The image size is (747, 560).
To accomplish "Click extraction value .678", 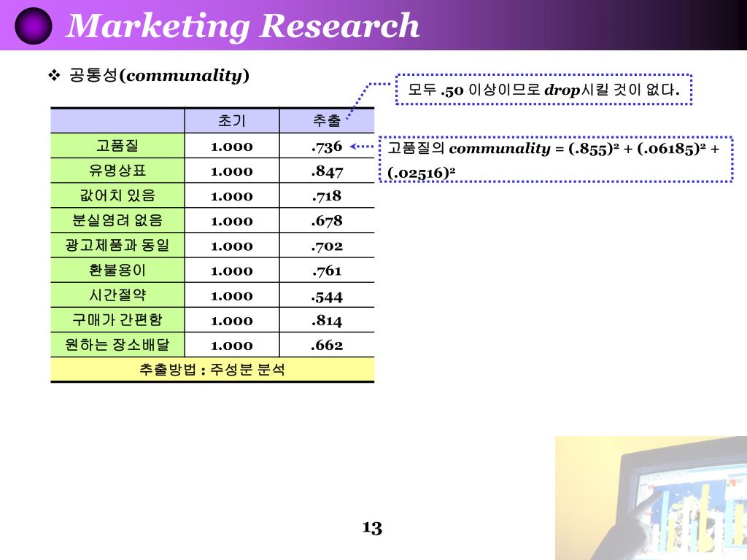I will point(327,221).
